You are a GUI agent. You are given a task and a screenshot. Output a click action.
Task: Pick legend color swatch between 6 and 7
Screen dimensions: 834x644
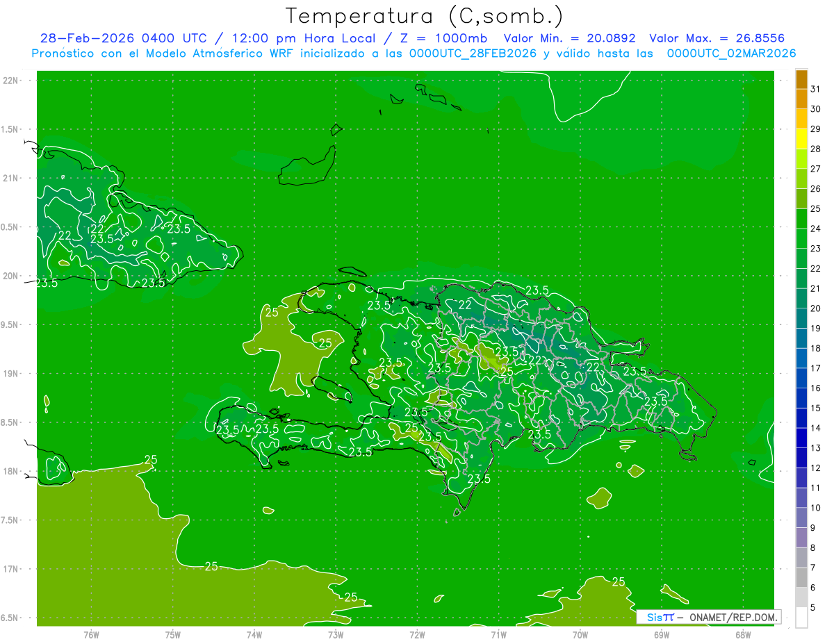801,578
